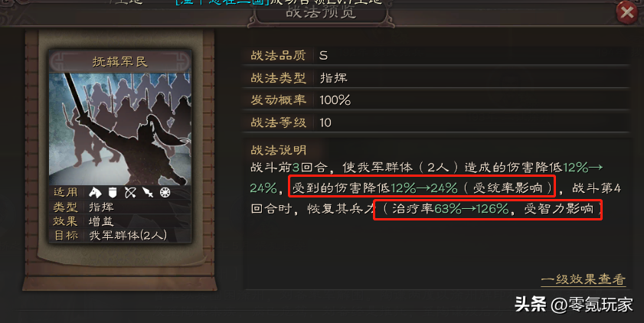644x323 pixels.
Task: Click the 效果 增益 row on card
Action: (120, 221)
